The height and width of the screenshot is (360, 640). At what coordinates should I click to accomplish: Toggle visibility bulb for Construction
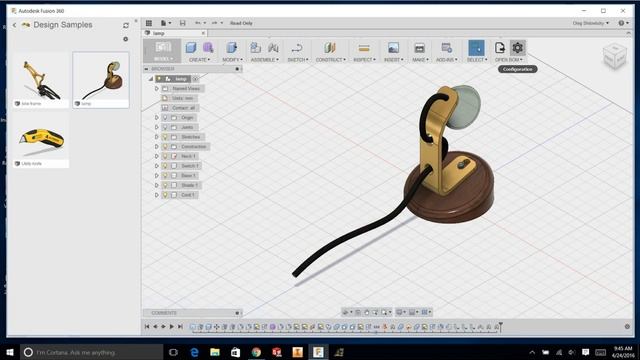point(165,147)
